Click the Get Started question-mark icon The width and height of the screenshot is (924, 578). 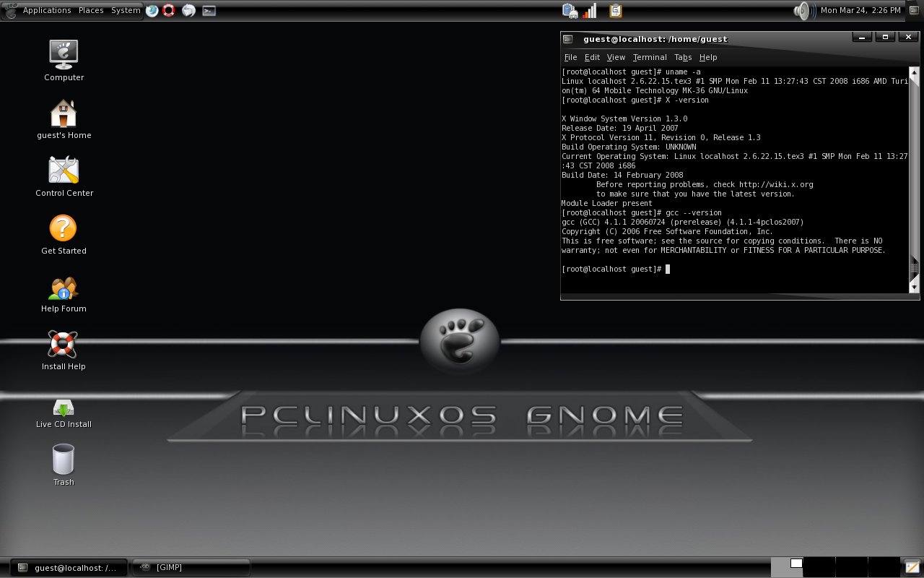click(63, 228)
